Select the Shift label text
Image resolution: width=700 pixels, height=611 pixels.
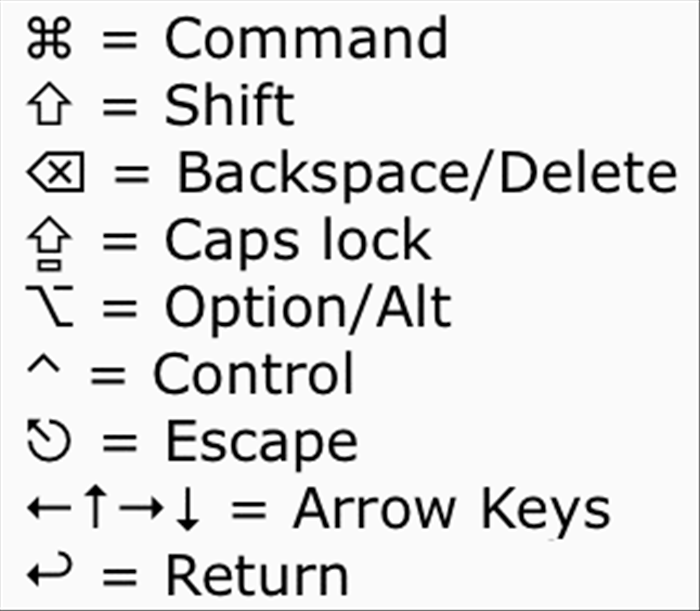click(x=230, y=104)
